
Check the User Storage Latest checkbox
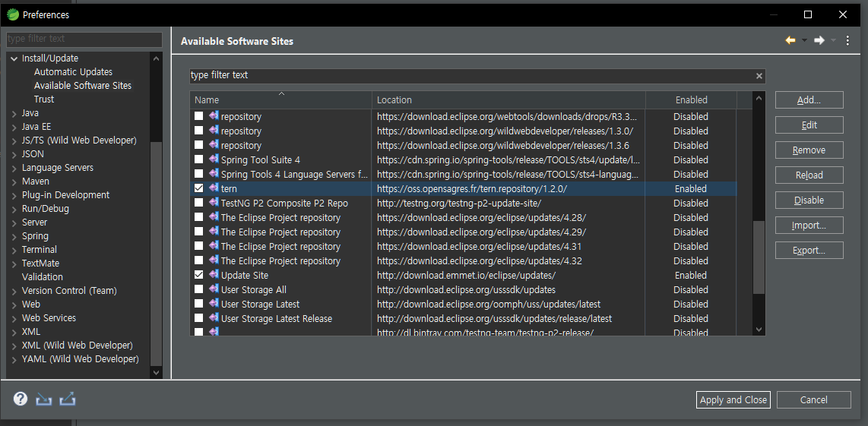[x=198, y=303]
